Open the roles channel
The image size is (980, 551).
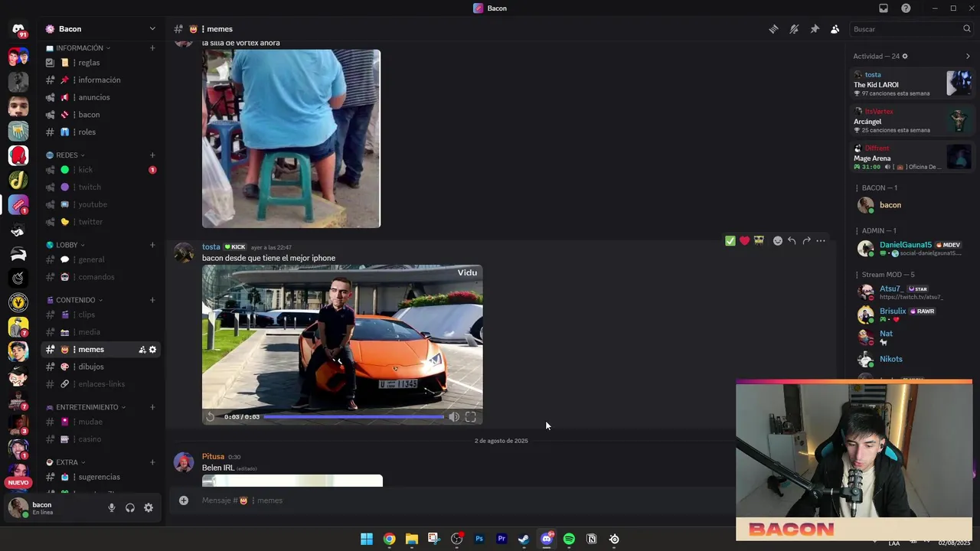[100, 132]
